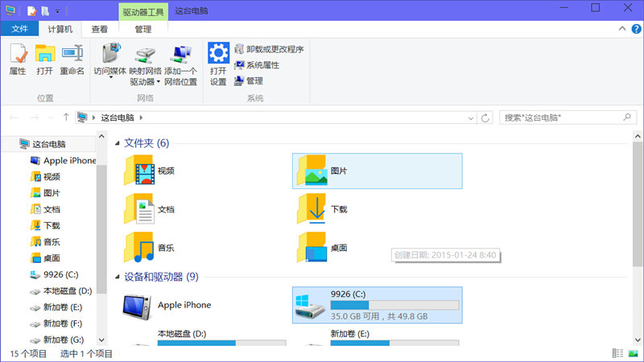Select 图片 in the navigation pane
644x362 pixels.
coord(46,193)
